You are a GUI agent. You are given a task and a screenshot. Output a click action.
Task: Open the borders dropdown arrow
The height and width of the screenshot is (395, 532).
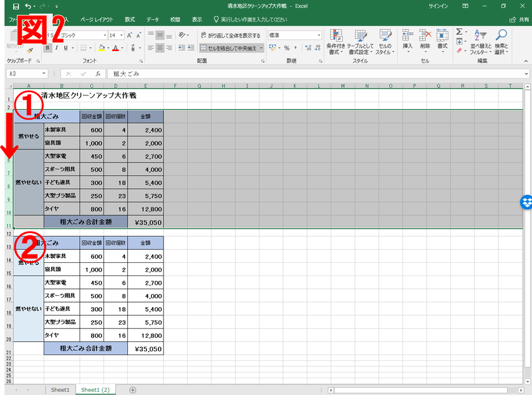[x=90, y=48]
